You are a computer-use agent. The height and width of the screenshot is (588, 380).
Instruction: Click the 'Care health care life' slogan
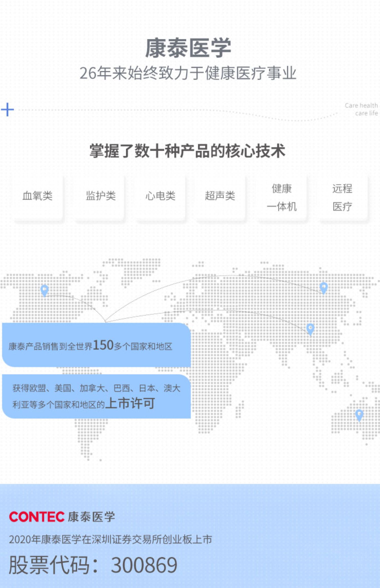point(362,109)
